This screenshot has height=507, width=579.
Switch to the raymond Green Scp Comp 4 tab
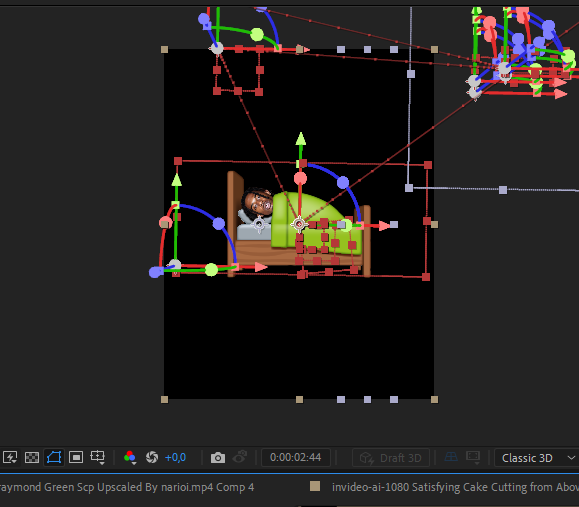click(x=126, y=487)
